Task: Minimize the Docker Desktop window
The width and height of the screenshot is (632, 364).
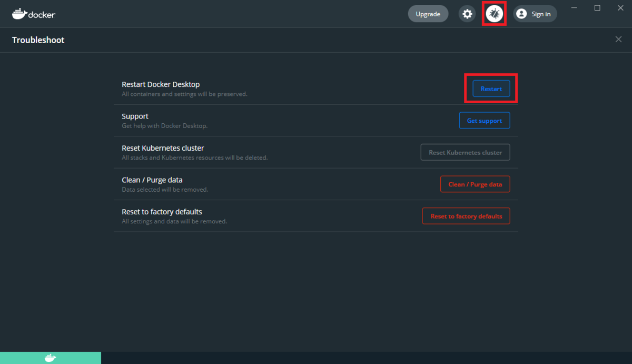Action: (575, 8)
